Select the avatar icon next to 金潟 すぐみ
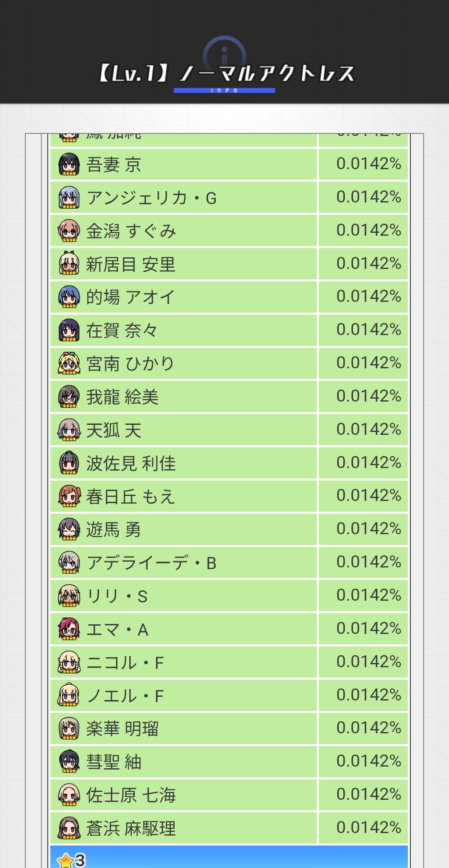The width and height of the screenshot is (449, 868). pyautogui.click(x=69, y=231)
